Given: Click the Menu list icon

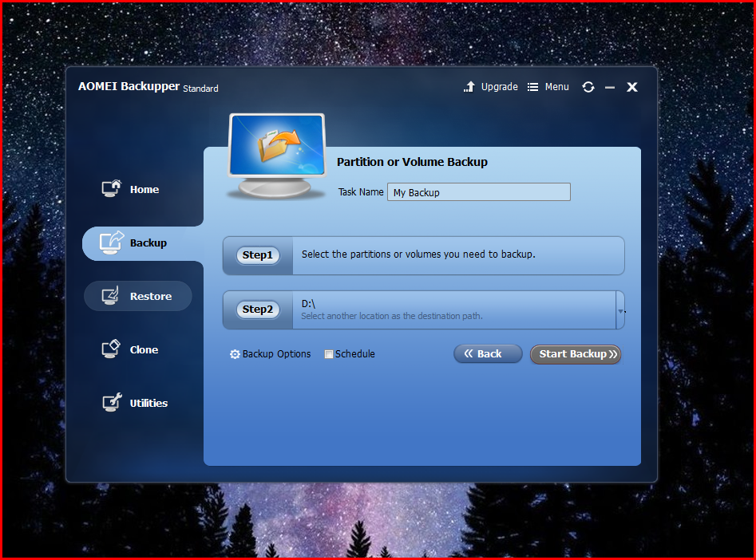Looking at the screenshot, I should pos(532,87).
